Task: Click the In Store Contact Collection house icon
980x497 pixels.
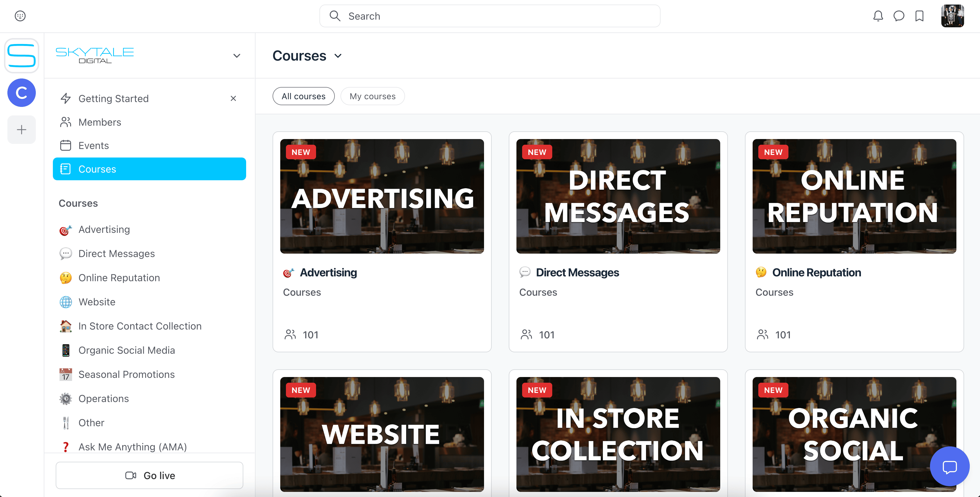Action: (x=65, y=326)
